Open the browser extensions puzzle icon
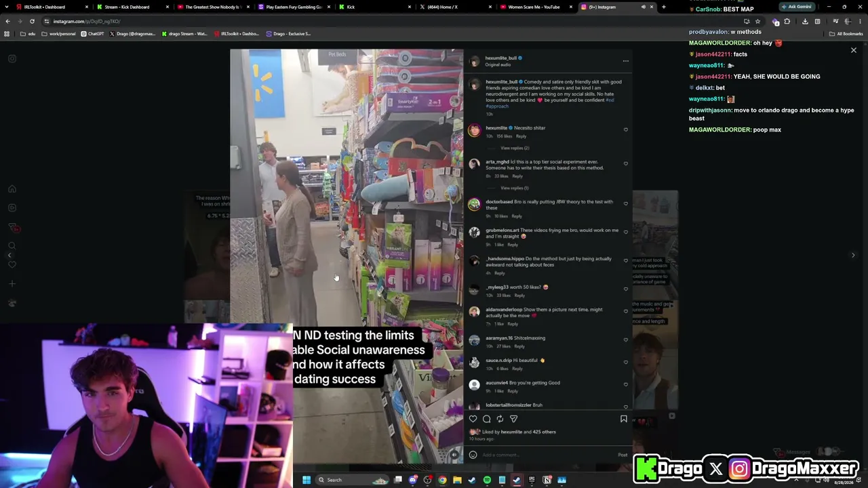868x488 pixels. coord(787,21)
